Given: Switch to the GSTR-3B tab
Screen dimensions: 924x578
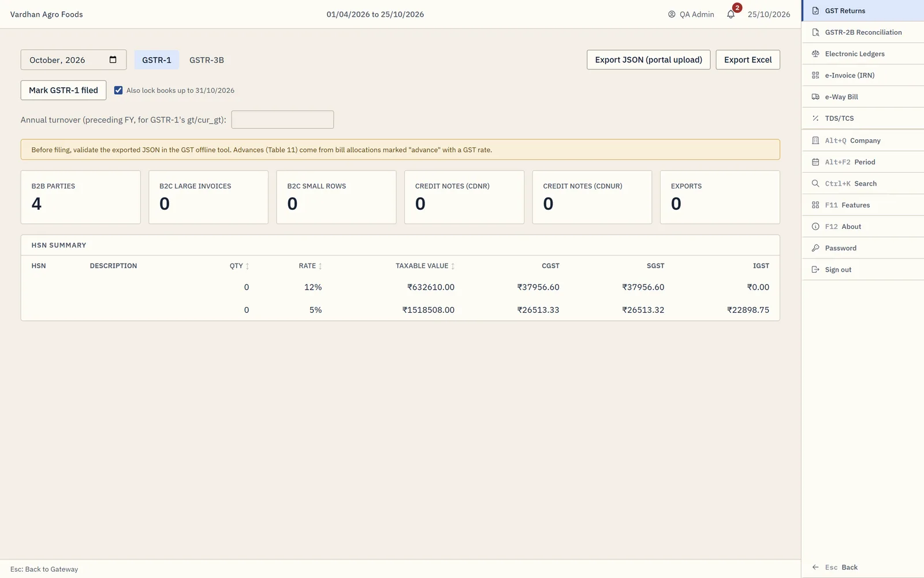Looking at the screenshot, I should (x=207, y=60).
